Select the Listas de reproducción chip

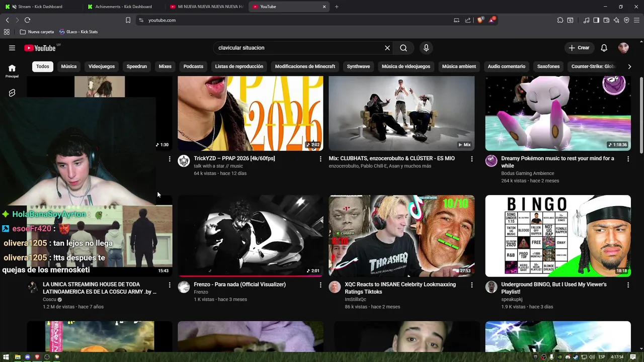coord(239,66)
